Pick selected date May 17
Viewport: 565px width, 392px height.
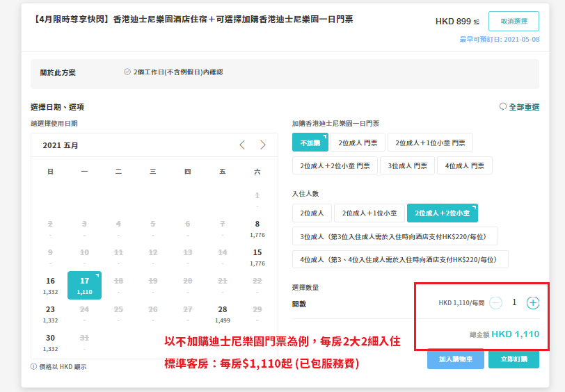click(x=84, y=286)
